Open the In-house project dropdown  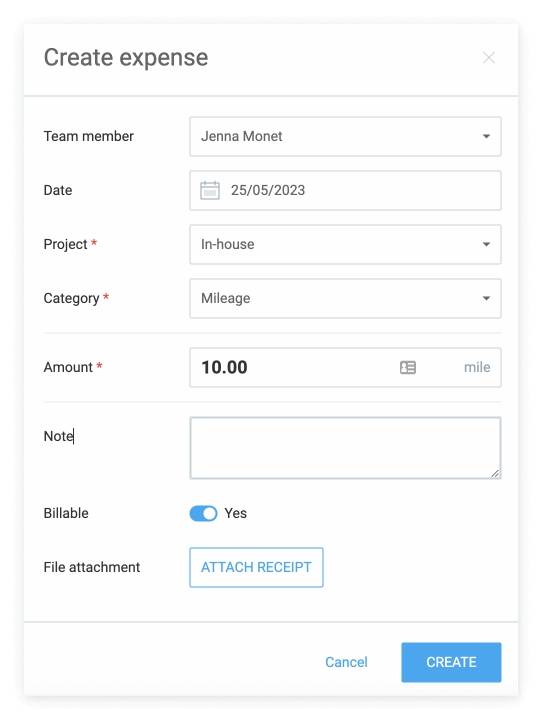pyautogui.click(x=345, y=244)
